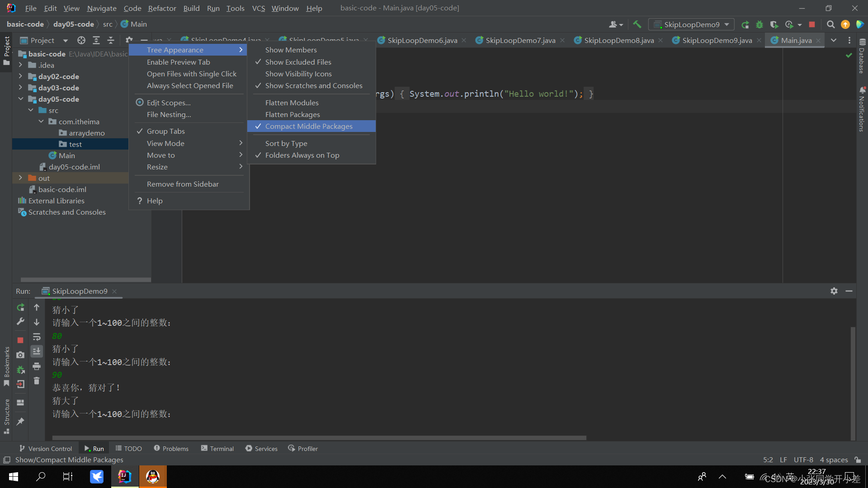868x488 pixels.
Task: Click the Rerun icon in Run panel
Action: 20,307
